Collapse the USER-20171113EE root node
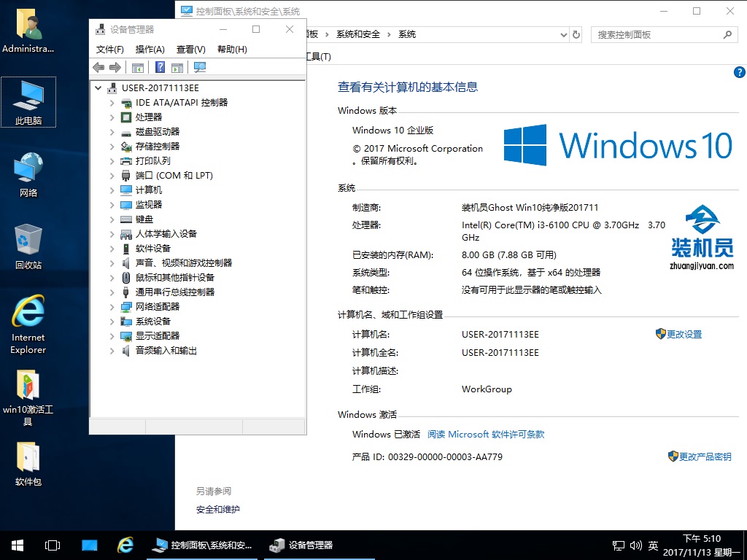 click(98, 88)
